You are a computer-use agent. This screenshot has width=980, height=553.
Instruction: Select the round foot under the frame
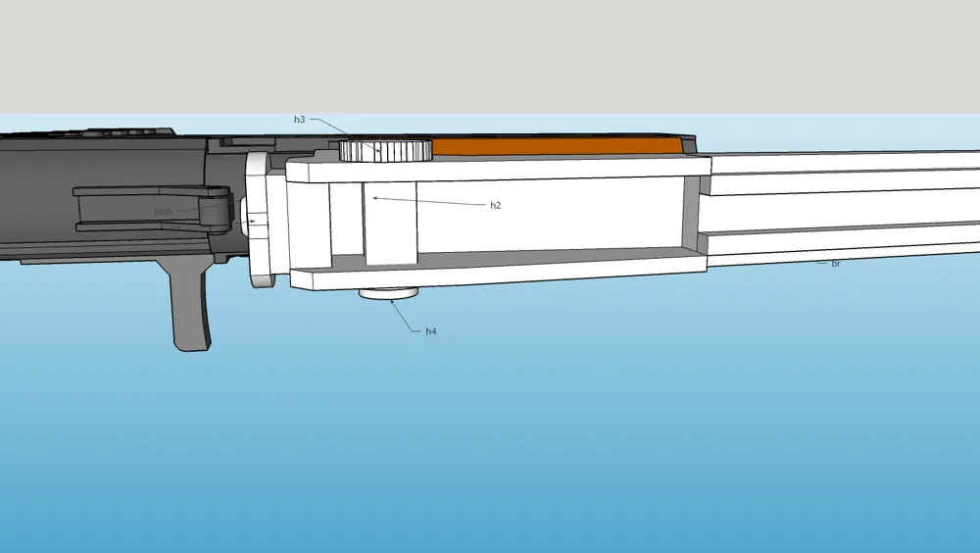pyautogui.click(x=388, y=292)
